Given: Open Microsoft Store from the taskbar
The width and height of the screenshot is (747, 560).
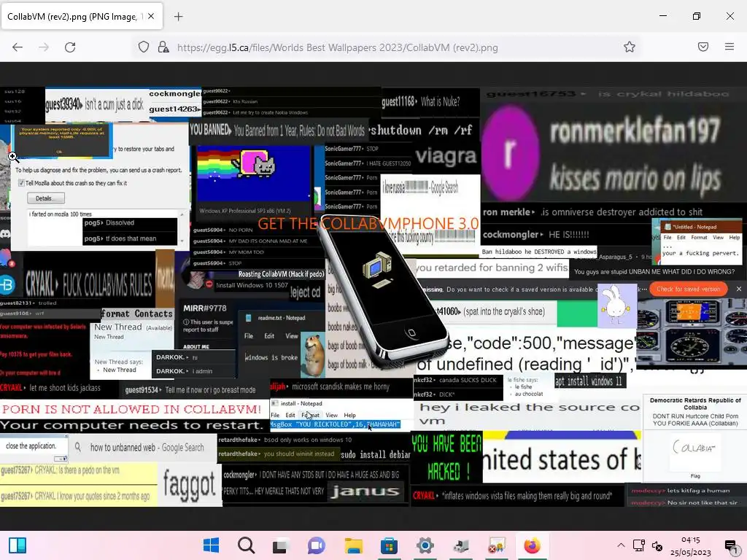Looking at the screenshot, I should point(390,545).
